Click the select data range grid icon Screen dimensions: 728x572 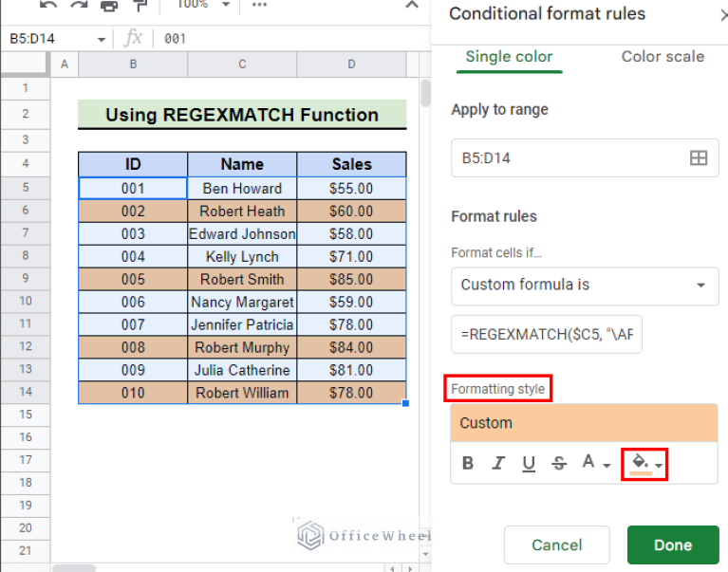(x=698, y=158)
